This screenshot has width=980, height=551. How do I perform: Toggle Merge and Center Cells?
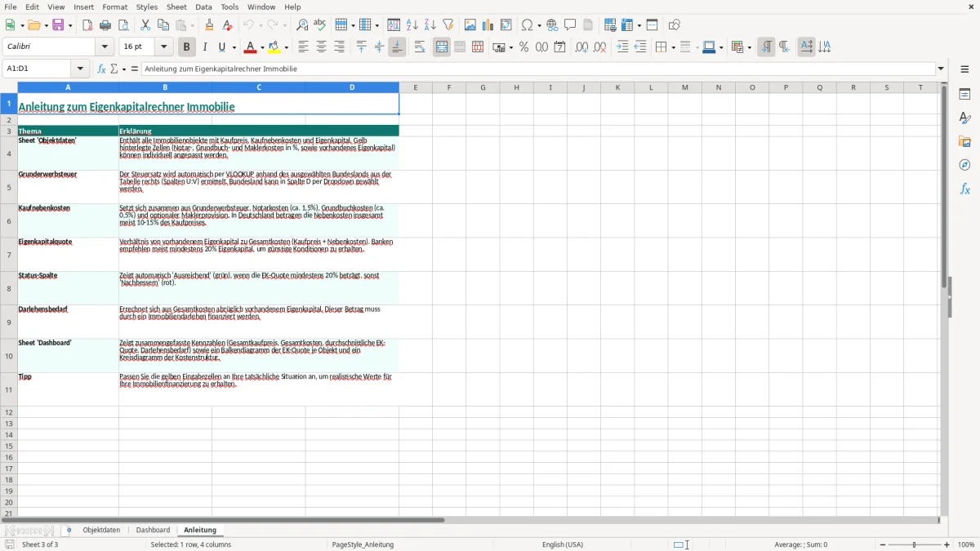(x=442, y=47)
